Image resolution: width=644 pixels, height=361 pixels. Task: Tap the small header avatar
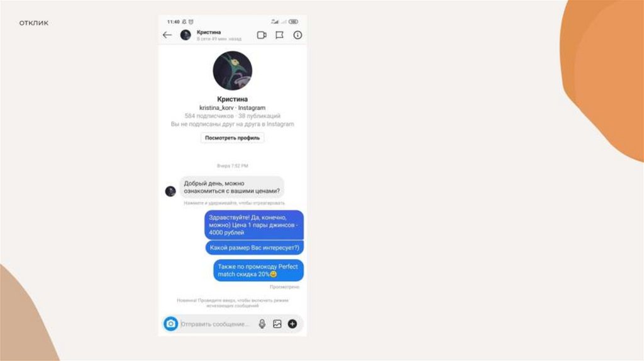click(x=186, y=35)
